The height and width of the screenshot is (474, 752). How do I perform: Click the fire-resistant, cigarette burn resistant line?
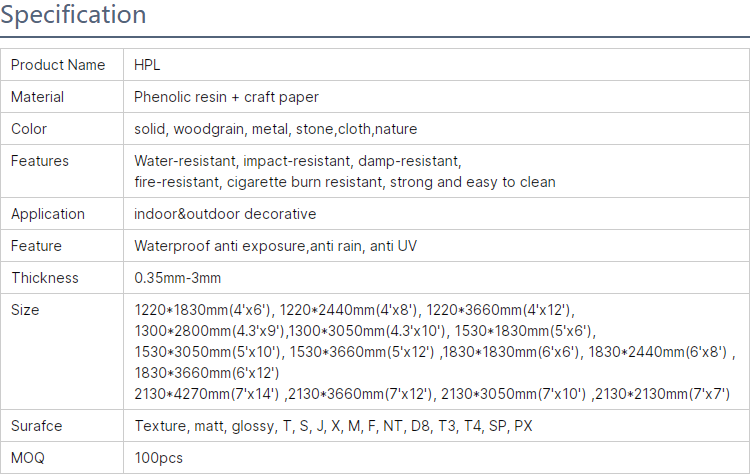click(344, 182)
